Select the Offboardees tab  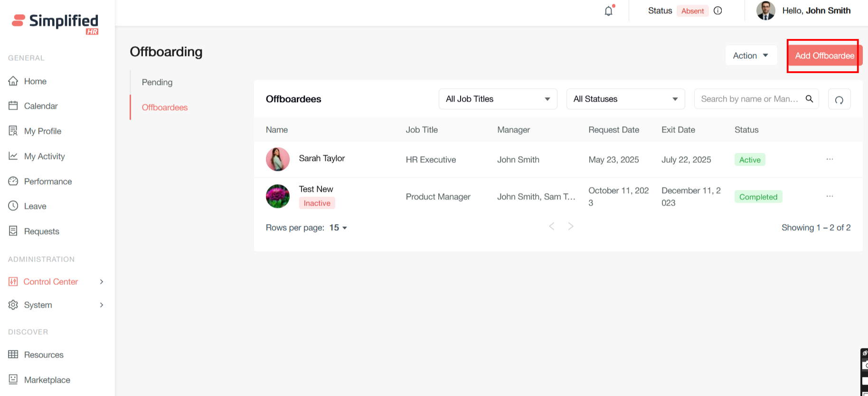pyautogui.click(x=165, y=107)
